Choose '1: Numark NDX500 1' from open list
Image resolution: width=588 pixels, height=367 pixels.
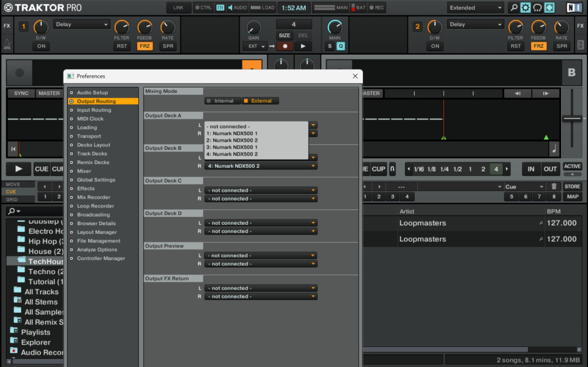[256, 134]
